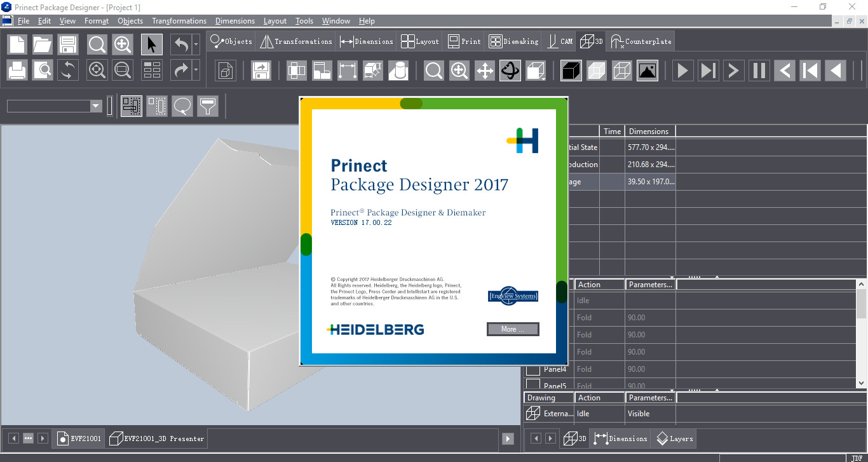Click the export floppy with arrow icon
The width and height of the screenshot is (868, 462).
(261, 70)
